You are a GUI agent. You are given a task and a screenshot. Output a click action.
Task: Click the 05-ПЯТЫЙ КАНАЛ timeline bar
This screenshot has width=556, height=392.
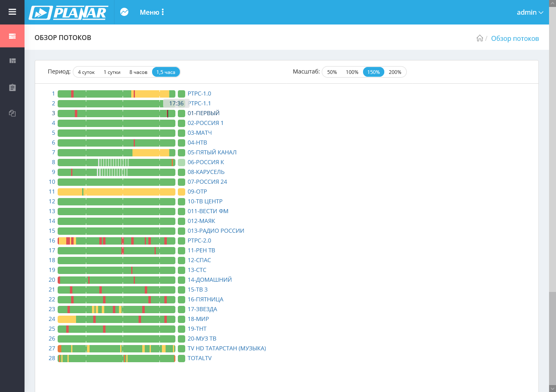click(117, 152)
